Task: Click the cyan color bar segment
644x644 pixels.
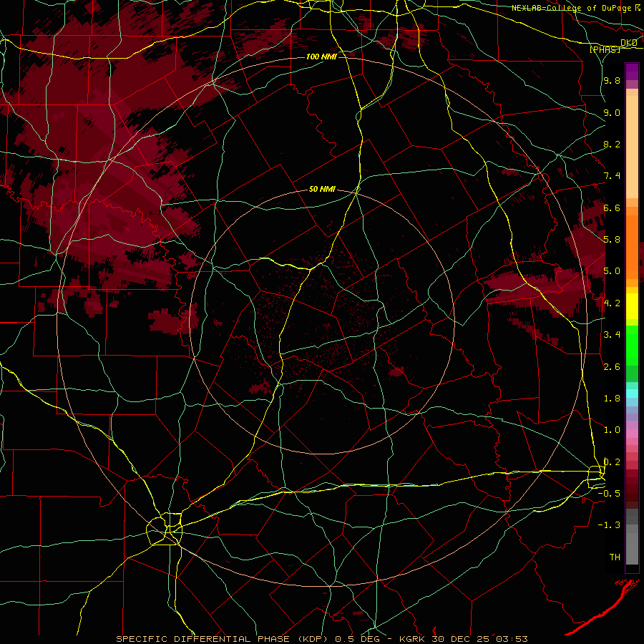Action: (x=632, y=393)
